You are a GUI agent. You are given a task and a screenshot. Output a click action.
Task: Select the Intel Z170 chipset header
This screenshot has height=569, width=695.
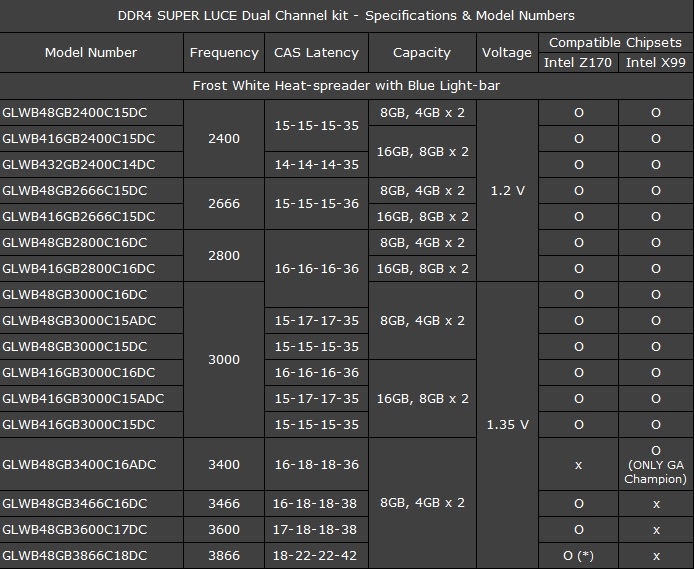coord(578,62)
